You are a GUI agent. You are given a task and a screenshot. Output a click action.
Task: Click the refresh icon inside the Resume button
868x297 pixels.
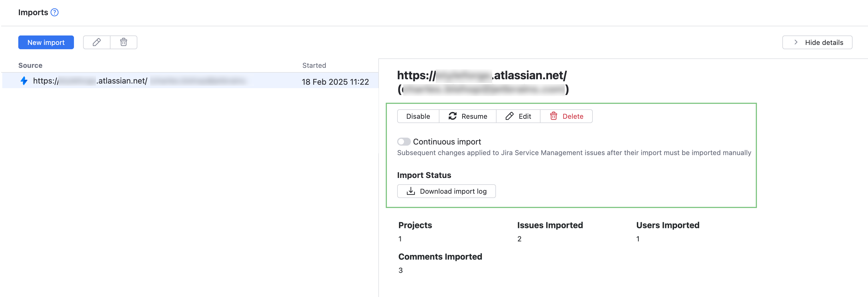coord(453,116)
